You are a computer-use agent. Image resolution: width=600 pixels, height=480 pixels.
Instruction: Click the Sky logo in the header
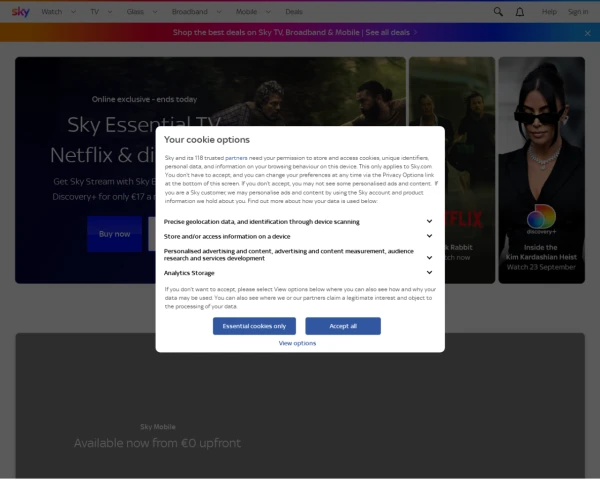click(20, 12)
